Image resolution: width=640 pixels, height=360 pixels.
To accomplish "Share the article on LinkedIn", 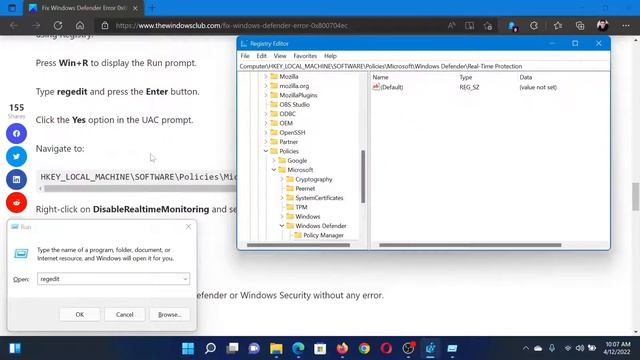I will click(16, 179).
